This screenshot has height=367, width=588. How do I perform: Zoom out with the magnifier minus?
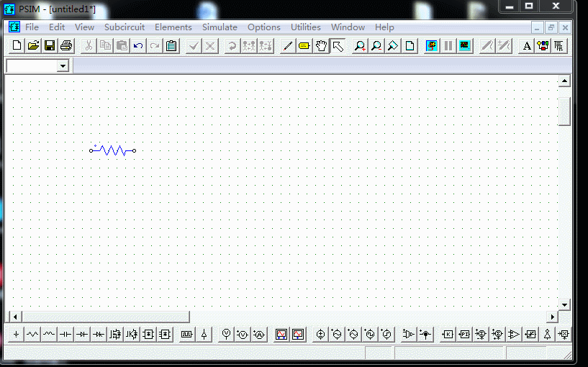pyautogui.click(x=376, y=46)
